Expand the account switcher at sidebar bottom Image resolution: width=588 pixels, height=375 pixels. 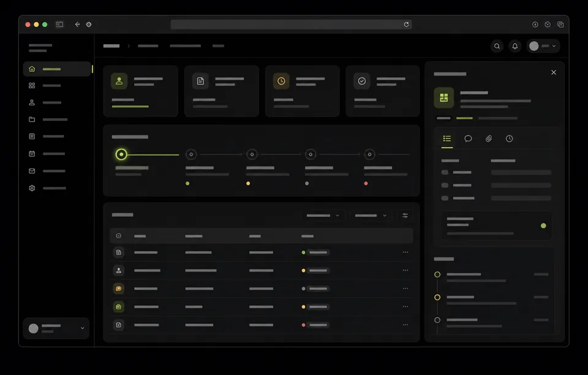(56, 328)
